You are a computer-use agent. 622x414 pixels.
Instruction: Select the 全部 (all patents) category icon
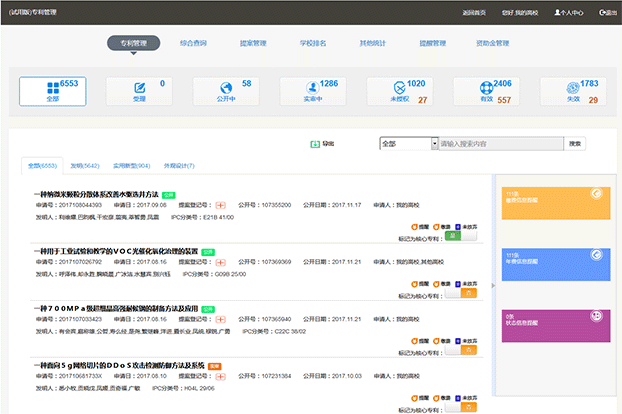coord(51,88)
